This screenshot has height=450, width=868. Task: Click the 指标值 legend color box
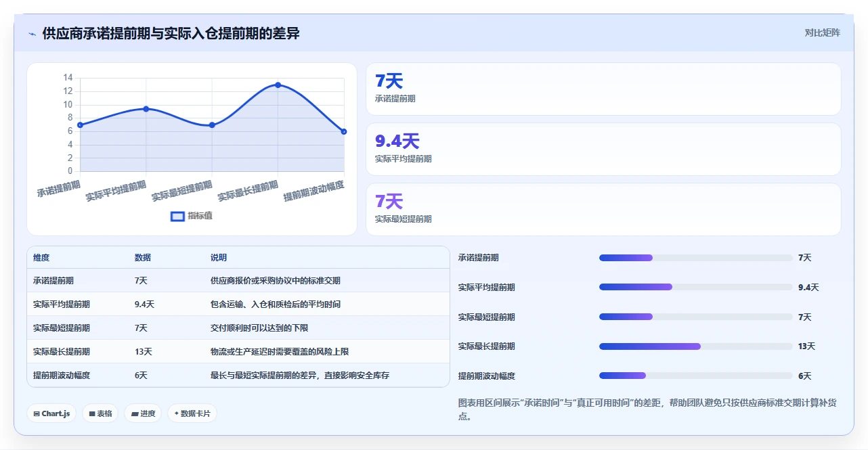pos(177,216)
